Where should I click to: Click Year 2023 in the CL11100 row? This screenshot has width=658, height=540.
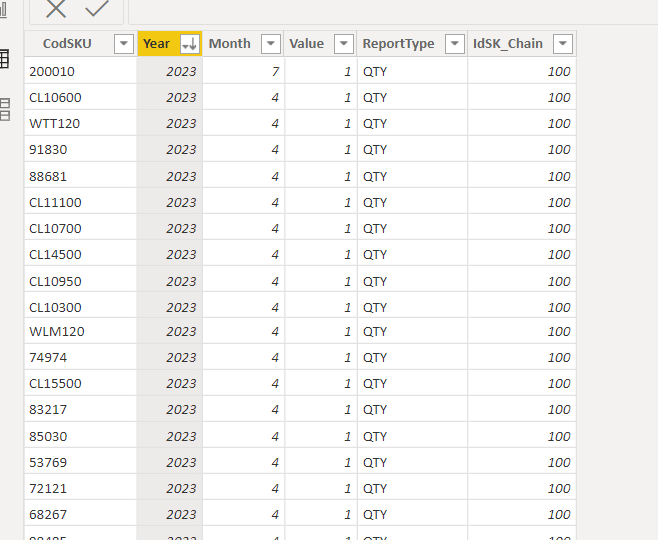[170, 202]
